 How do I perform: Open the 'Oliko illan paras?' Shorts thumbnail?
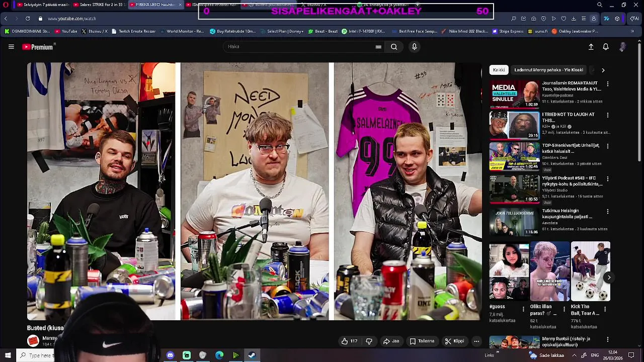tap(550, 271)
